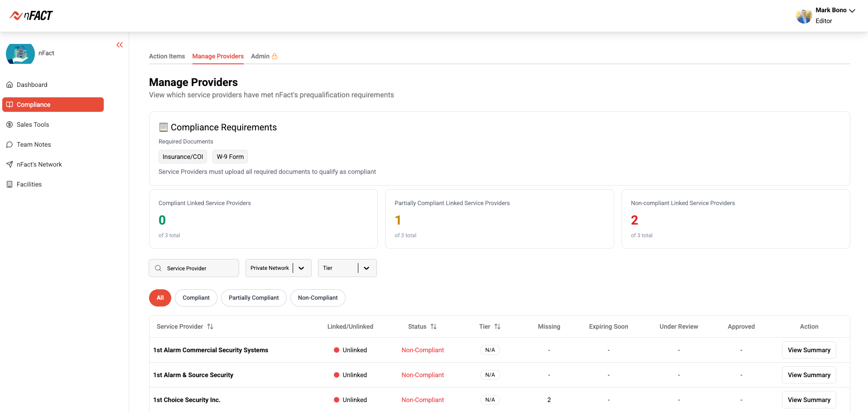Switch to the Action Items tab
The image size is (868, 412).
[167, 56]
